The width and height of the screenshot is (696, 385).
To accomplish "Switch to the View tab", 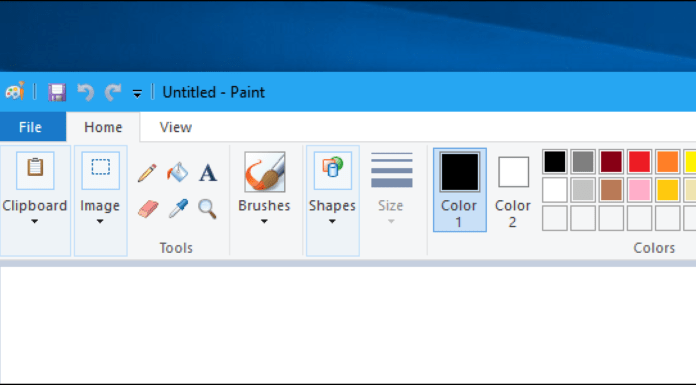I will 176,127.
